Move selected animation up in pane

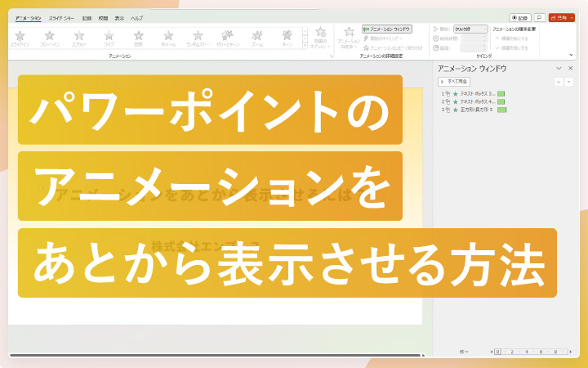click(559, 82)
